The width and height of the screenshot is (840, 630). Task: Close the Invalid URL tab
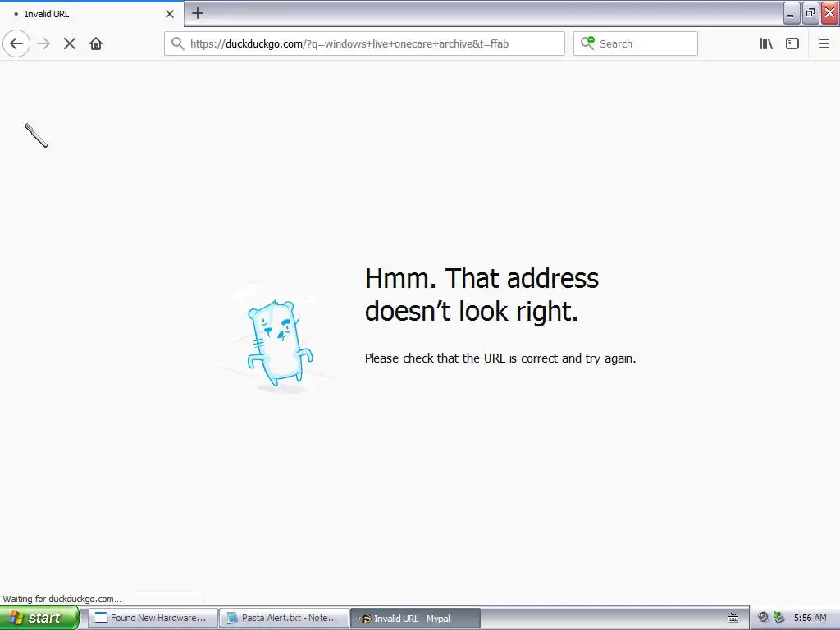click(169, 14)
